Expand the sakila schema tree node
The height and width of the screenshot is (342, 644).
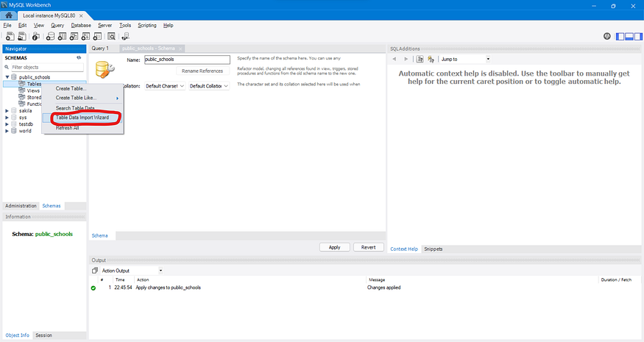pos(7,111)
